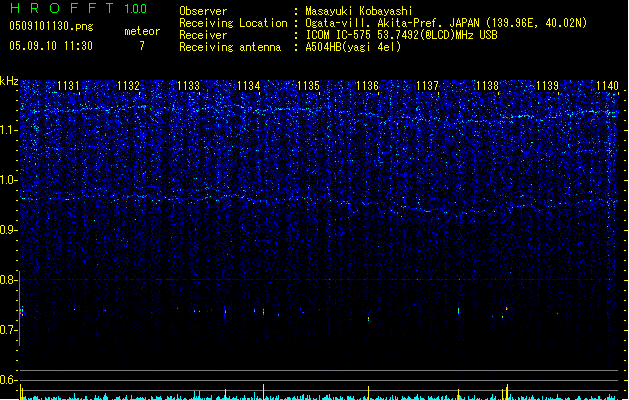Viewport: 629px width, 400px height.
Task: Click the kHz axis unit label
Action: pos(9,81)
